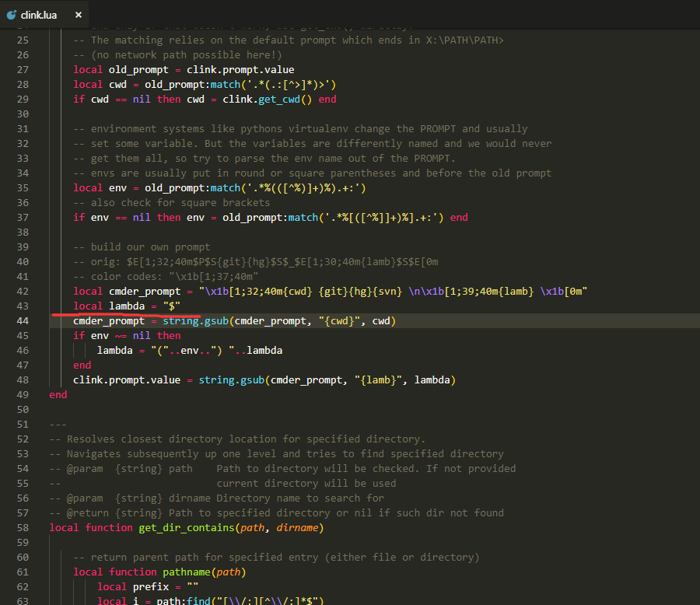Click 'cmder_prompt' declaration on line 42
Viewport: 700px width, 605px height.
[145, 291]
